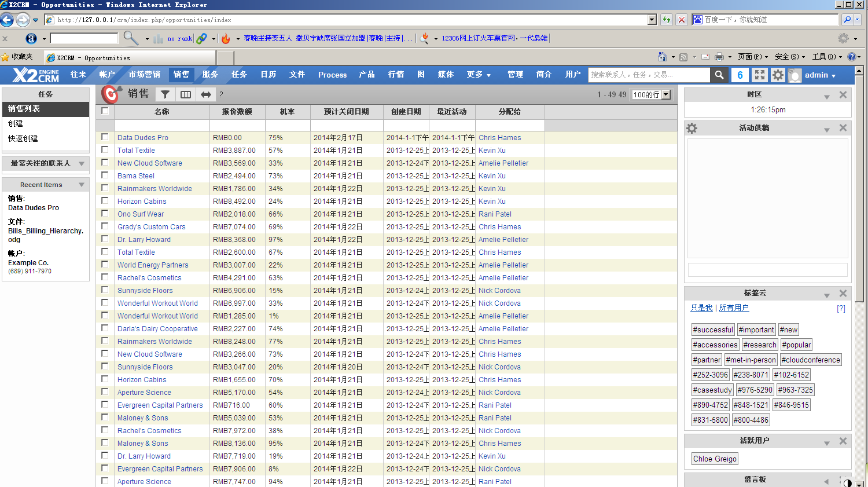868x487 pixels.
Task: Click the browser stop loading icon
Action: [682, 20]
